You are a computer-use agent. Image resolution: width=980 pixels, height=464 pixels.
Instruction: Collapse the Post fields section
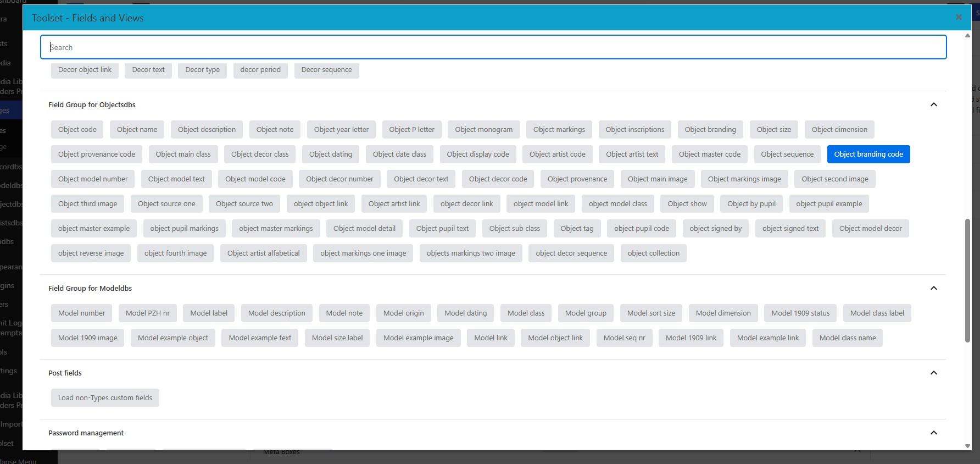[x=933, y=373]
